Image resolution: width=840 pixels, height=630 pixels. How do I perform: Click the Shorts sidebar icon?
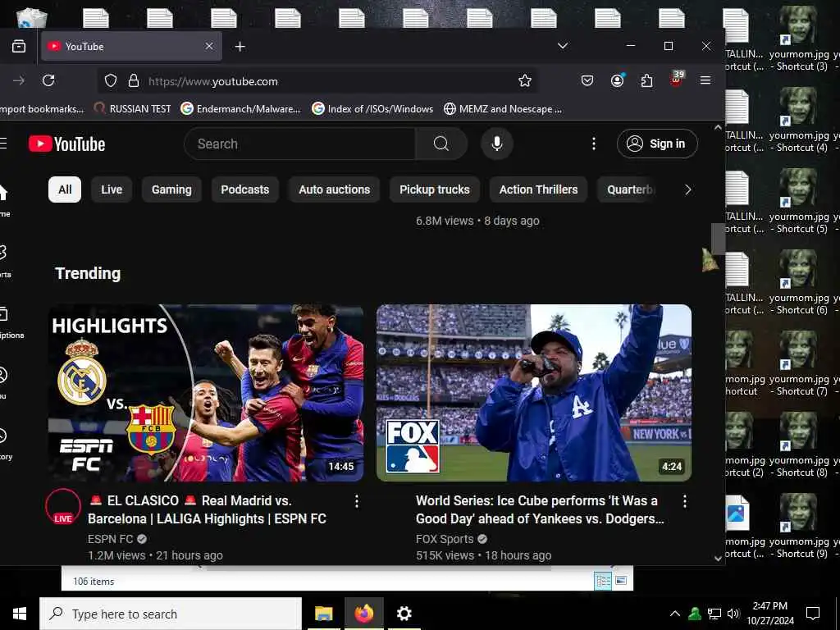tap(4, 260)
